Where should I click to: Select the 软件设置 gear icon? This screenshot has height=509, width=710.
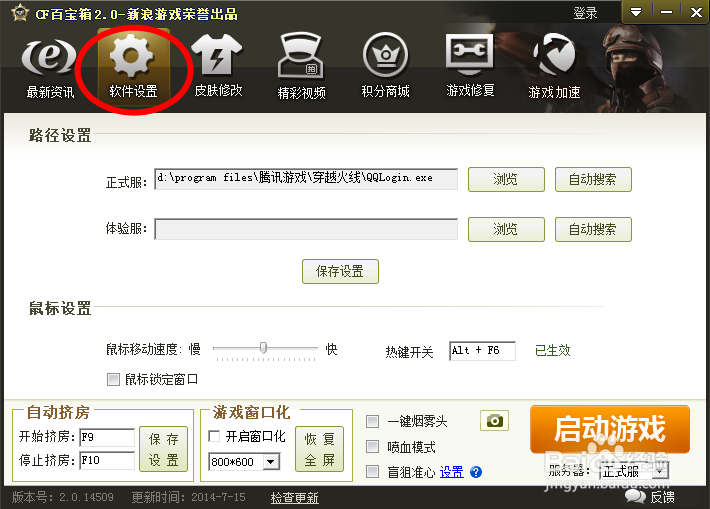131,55
